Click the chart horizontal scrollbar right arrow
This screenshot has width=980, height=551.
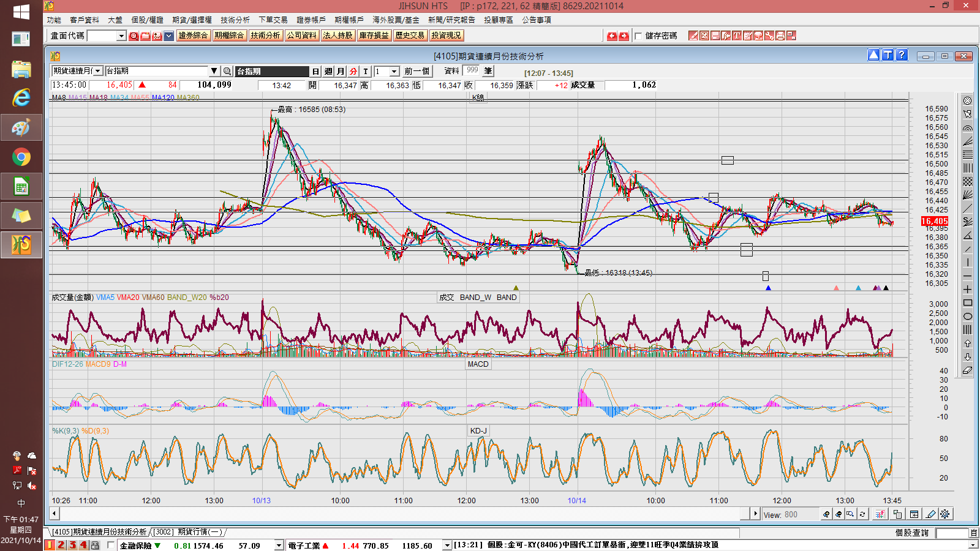click(x=755, y=514)
